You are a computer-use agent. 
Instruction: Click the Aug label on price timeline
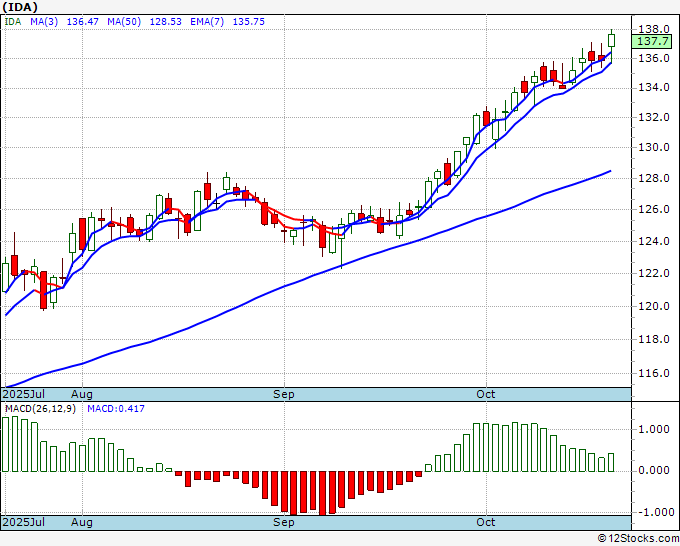pos(82,394)
